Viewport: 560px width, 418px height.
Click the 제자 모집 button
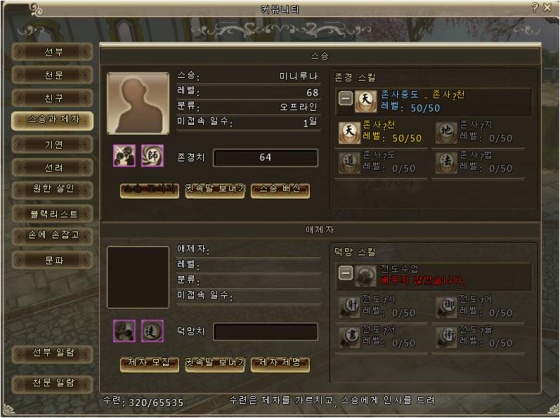click(x=149, y=364)
